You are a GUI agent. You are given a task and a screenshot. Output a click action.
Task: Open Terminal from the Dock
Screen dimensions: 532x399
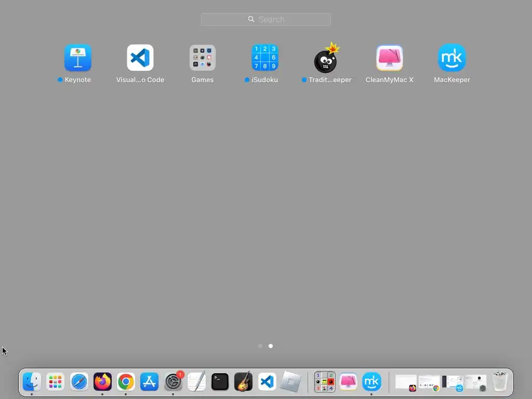tap(220, 382)
